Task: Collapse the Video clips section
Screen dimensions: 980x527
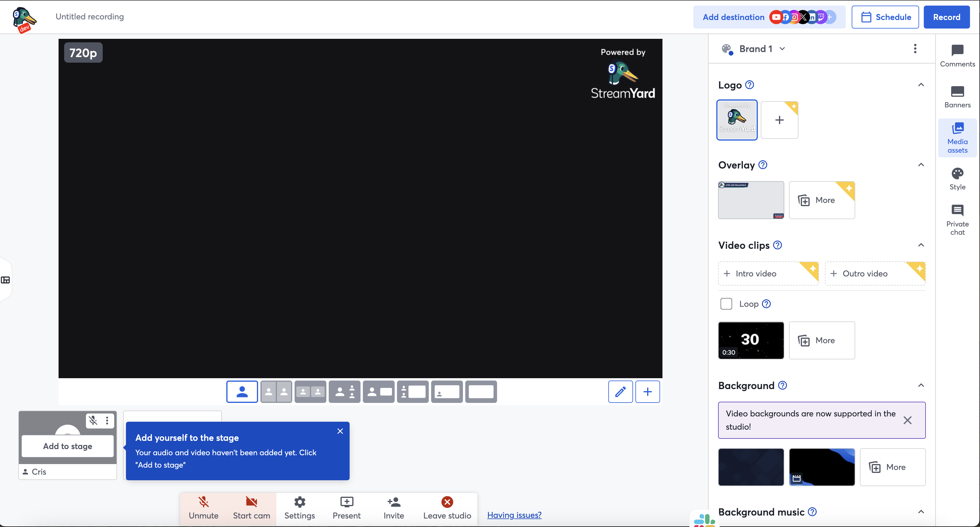Action: point(921,245)
